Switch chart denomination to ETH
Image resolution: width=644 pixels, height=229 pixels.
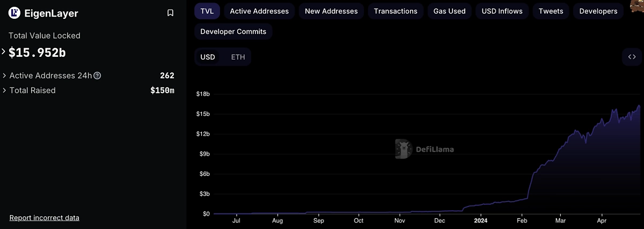(x=238, y=57)
